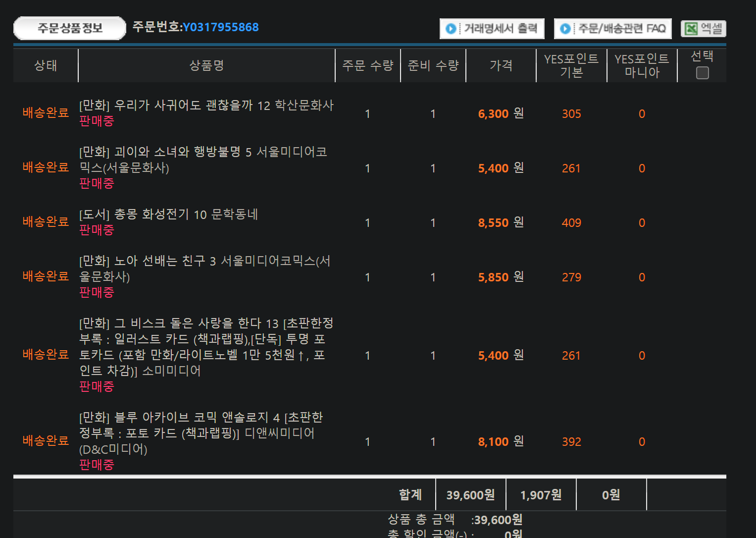Click the 가격 column header
This screenshot has width=756, height=538.
[x=501, y=65]
